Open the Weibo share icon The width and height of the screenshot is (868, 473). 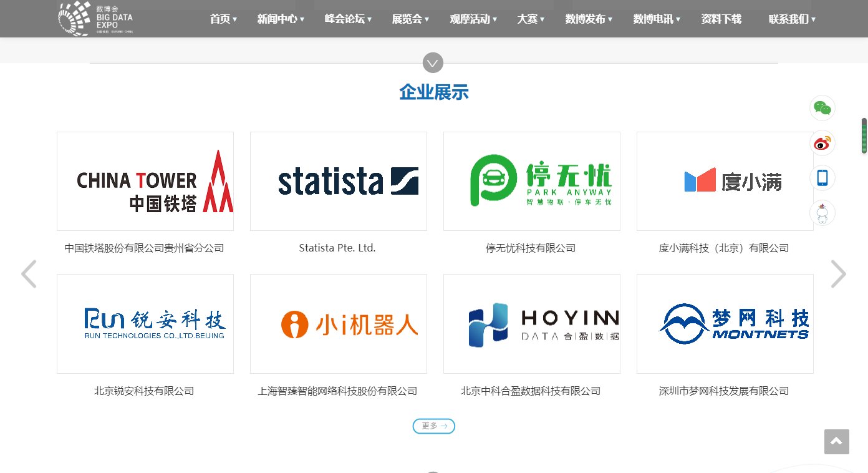(822, 143)
